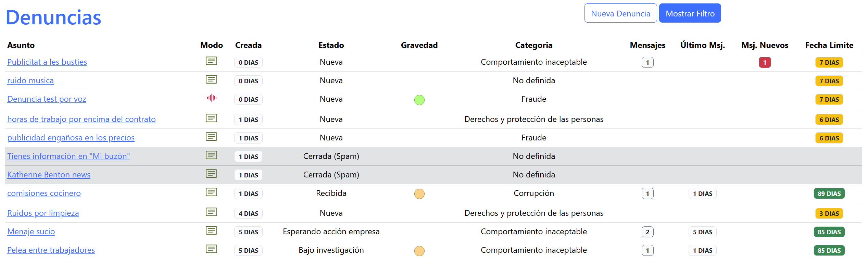This screenshot has width=868, height=274.
Task: Click the green severity dot on Denuncia test por voz
Action: (419, 100)
